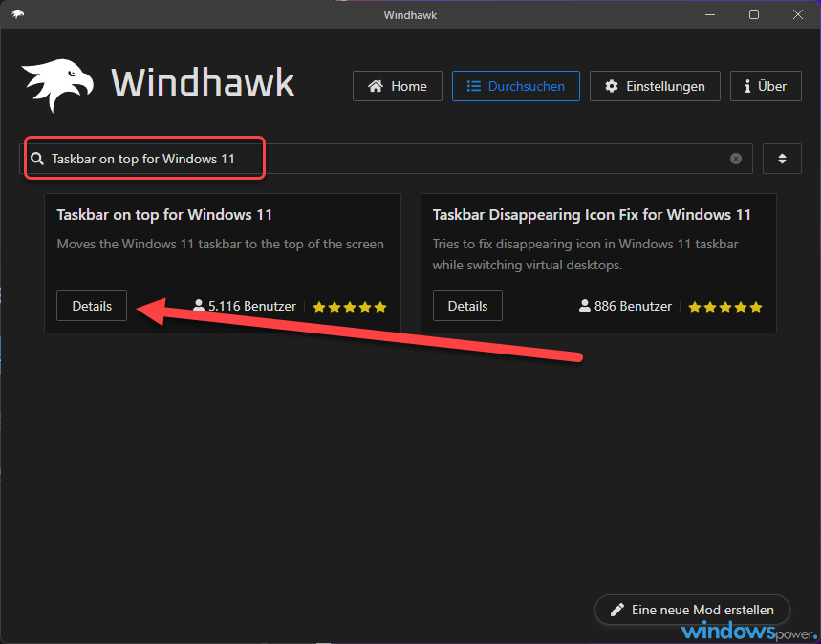821x644 pixels.
Task: Click star rating of Taskbar on top mod
Action: 350,308
